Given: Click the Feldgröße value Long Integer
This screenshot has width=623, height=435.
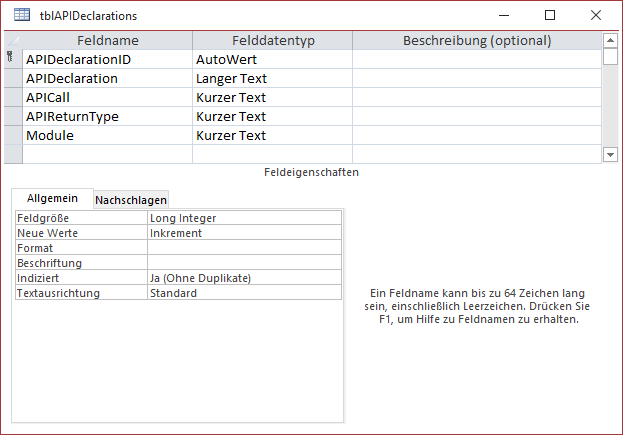Looking at the screenshot, I should [244, 218].
